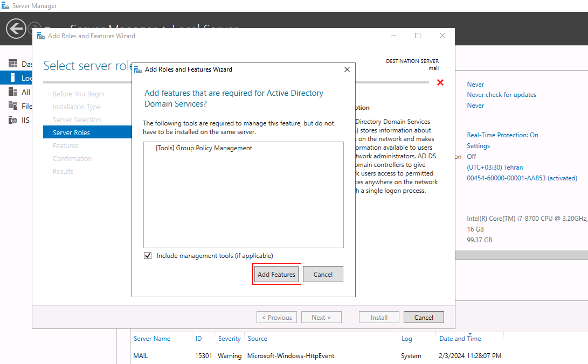Click the wizard Next button
588x364 pixels.
point(321,317)
